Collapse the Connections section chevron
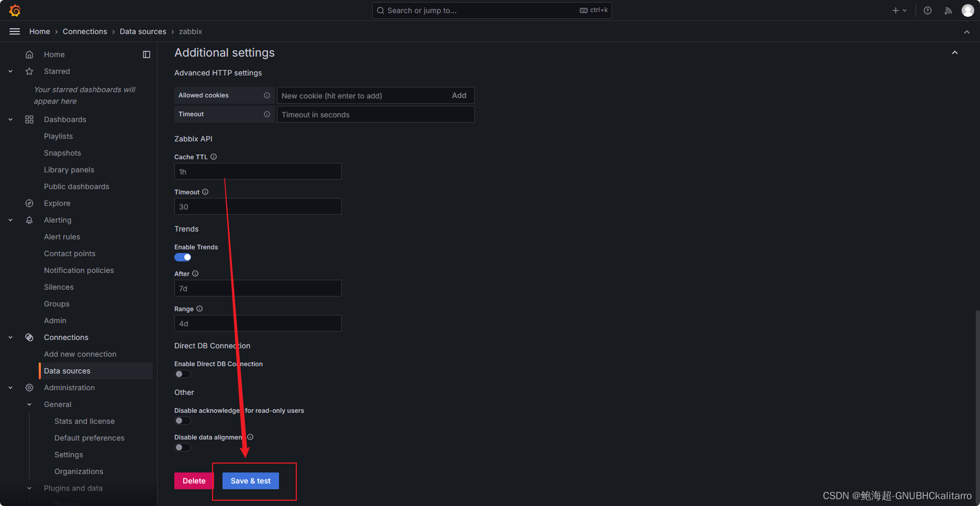Screen dimensions: 980x506 click(10, 337)
